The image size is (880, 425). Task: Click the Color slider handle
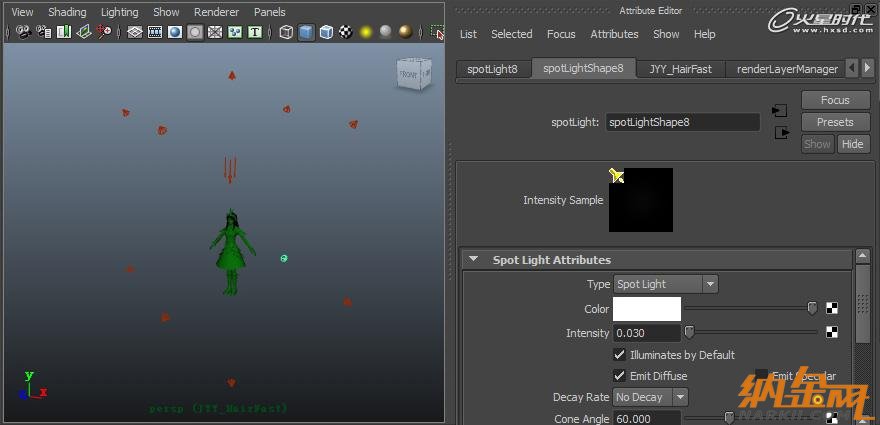point(812,308)
